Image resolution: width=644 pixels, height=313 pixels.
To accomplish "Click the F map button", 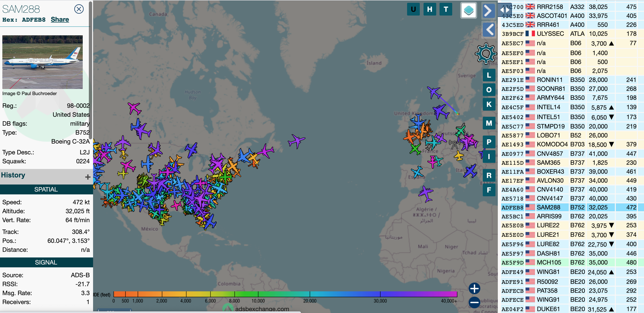I will pyautogui.click(x=489, y=190).
